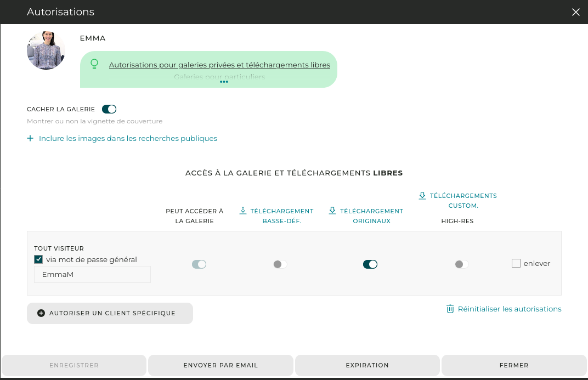The image size is (588, 380).
Task: Open the Expiration dialog
Action: [x=367, y=365]
